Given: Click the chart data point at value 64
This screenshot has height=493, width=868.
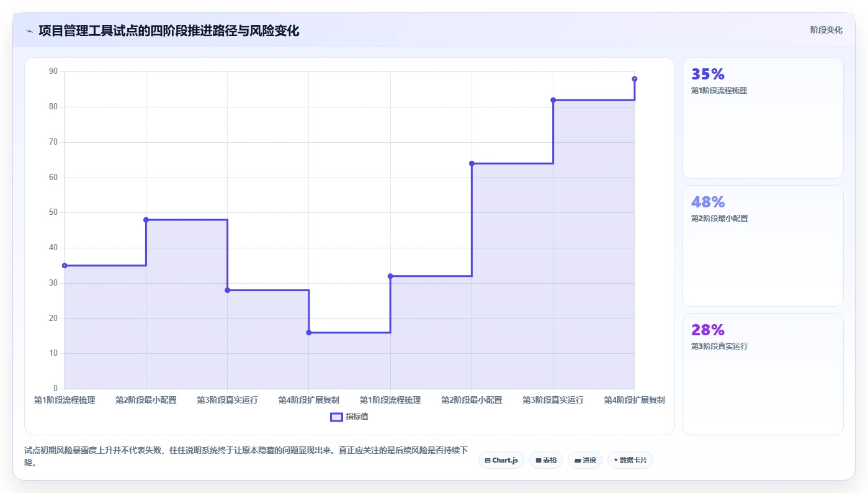Looking at the screenshot, I should tap(472, 163).
